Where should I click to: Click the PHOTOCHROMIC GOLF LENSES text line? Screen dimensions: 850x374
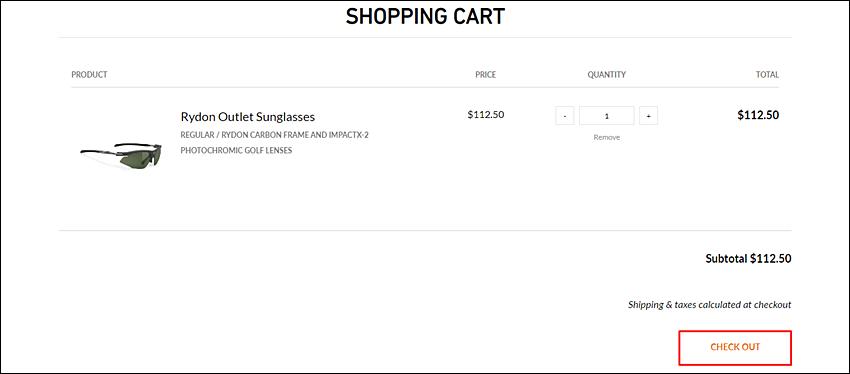[236, 151]
